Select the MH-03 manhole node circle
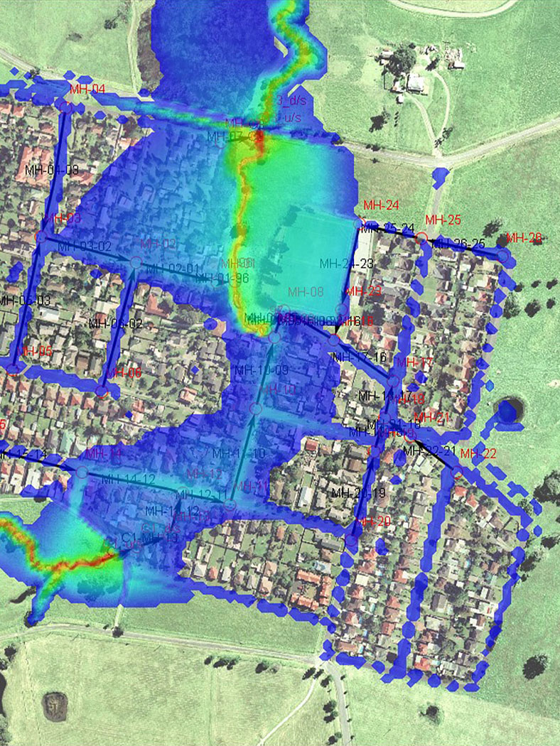560x746 pixels. point(41,237)
